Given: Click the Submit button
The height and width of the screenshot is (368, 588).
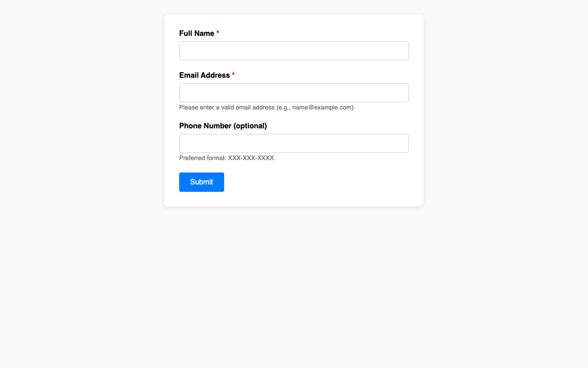Looking at the screenshot, I should [x=201, y=182].
